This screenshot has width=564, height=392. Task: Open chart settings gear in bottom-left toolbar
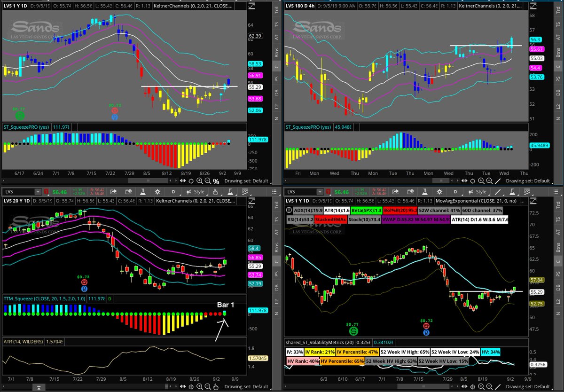[157, 192]
